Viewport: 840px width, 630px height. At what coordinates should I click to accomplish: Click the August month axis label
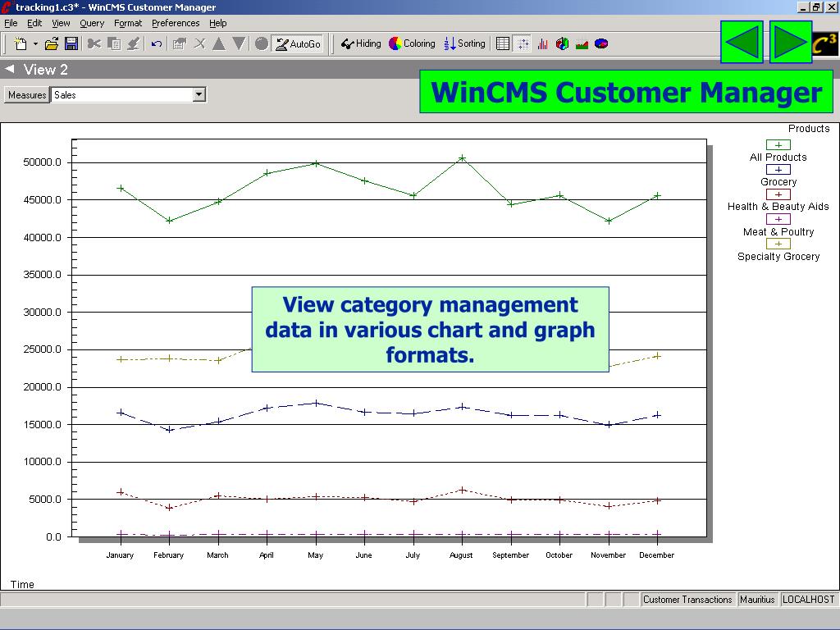click(x=461, y=555)
